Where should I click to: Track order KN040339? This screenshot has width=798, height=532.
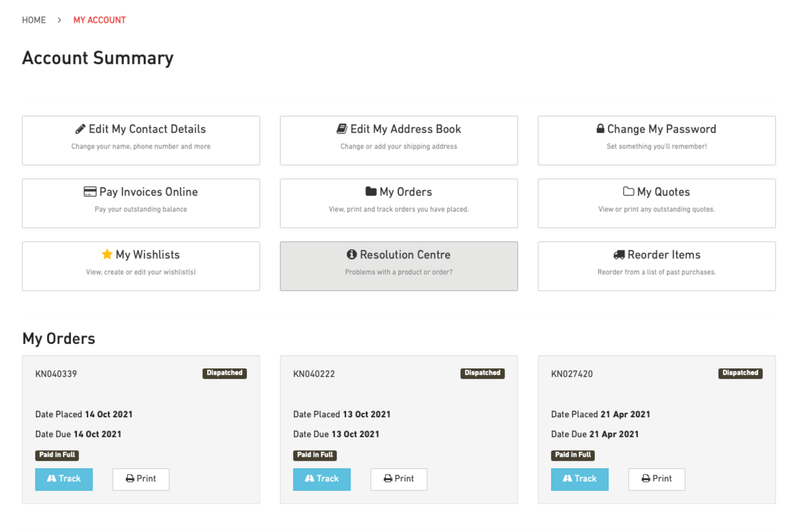point(64,479)
